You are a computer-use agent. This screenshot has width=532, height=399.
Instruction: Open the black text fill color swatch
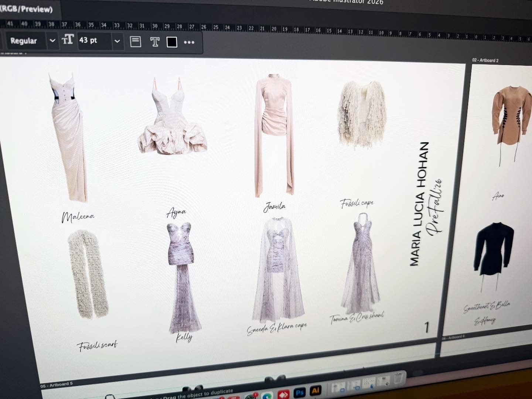pyautogui.click(x=172, y=42)
